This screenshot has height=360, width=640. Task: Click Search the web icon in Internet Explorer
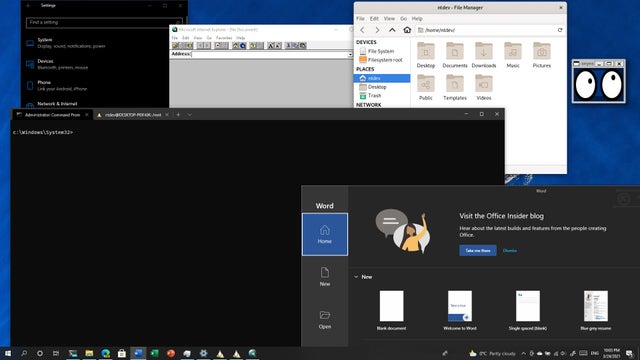[x=242, y=46]
